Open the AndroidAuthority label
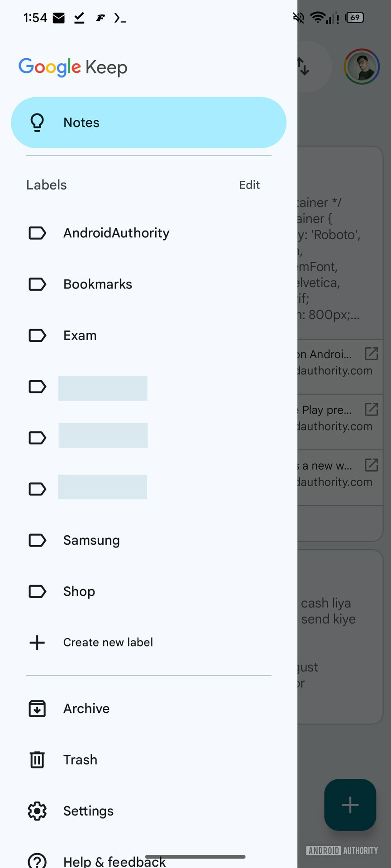 point(116,233)
